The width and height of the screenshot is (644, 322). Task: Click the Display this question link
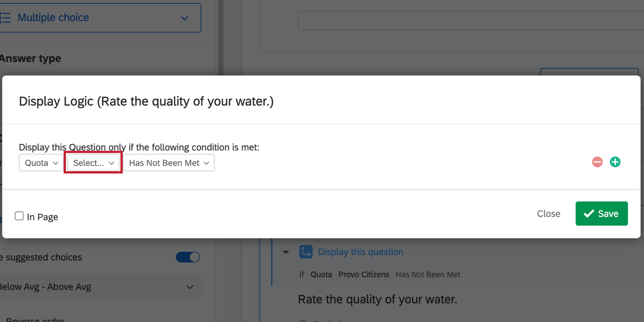pos(360,252)
